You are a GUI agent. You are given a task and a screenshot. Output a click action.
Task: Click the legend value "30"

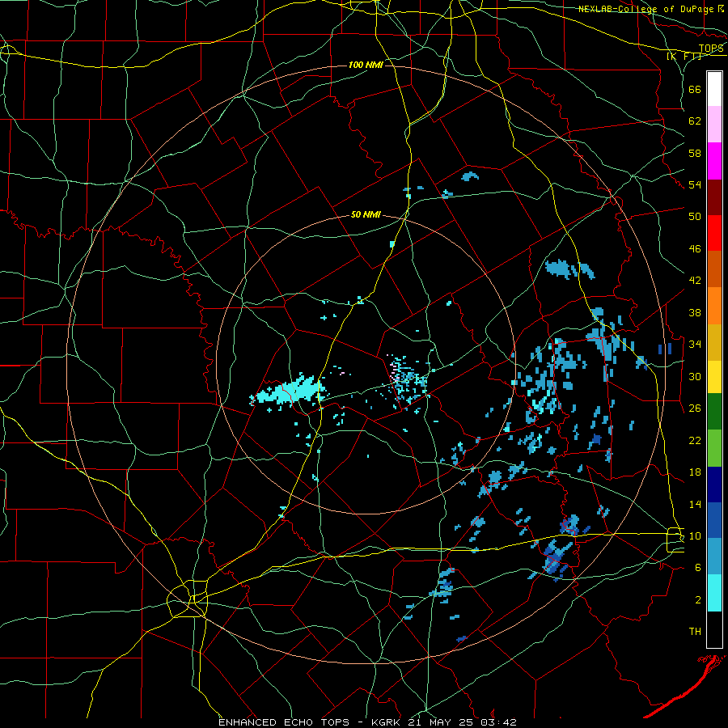click(x=695, y=376)
